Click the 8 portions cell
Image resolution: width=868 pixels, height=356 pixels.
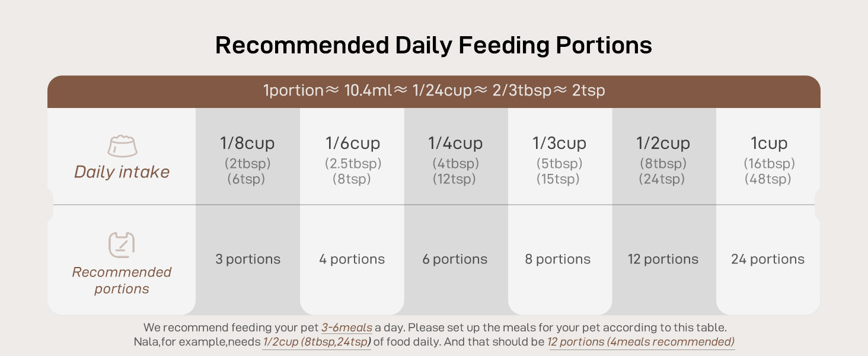558,259
